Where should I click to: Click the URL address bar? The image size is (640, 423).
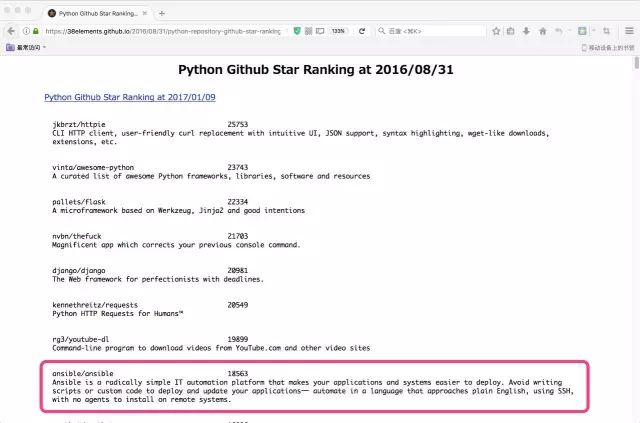coord(163,31)
